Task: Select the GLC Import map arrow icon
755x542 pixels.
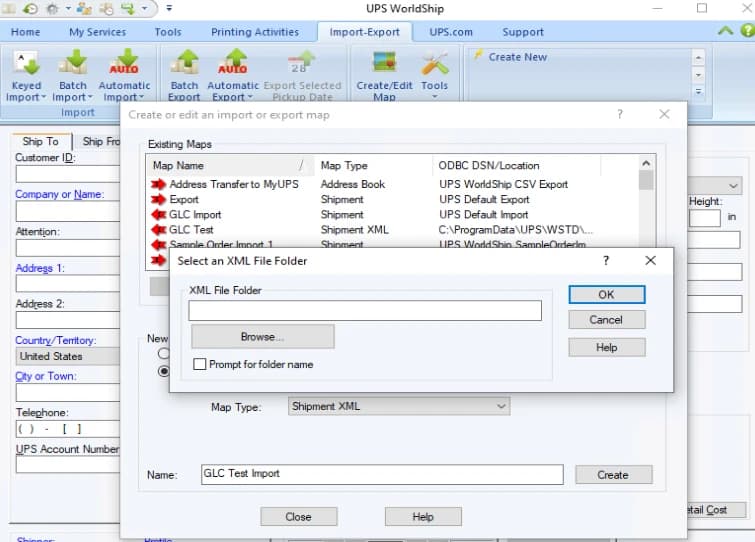Action: point(158,215)
